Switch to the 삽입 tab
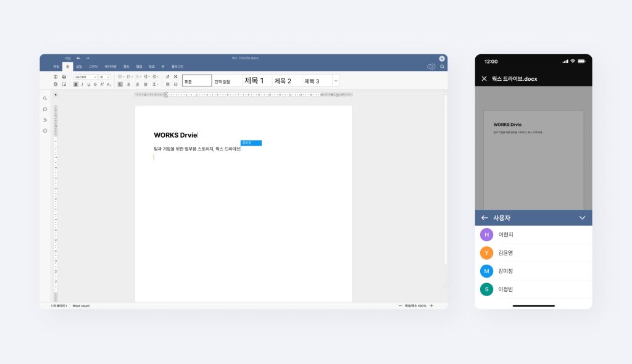Screen dimensions: 632x364 pos(78,66)
